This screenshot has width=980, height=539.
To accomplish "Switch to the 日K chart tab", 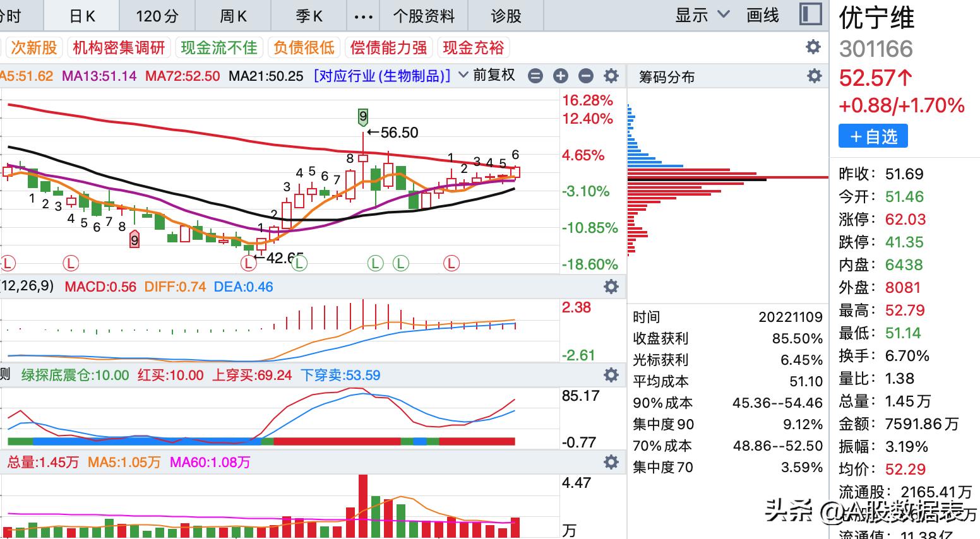I will point(82,16).
